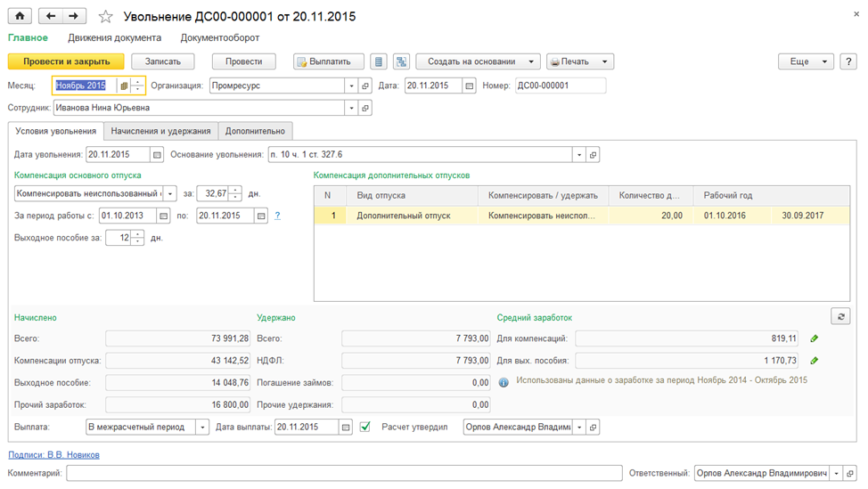Viewport: 868px width, 489px height.
Task: Navigate back with the left arrow
Action: click(51, 16)
